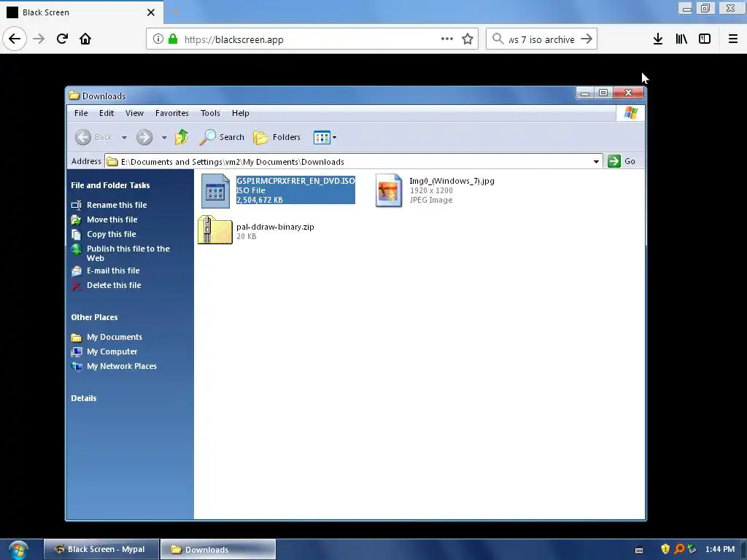The image size is (747, 560).
Task: Open the browser library icon
Action: (x=681, y=39)
